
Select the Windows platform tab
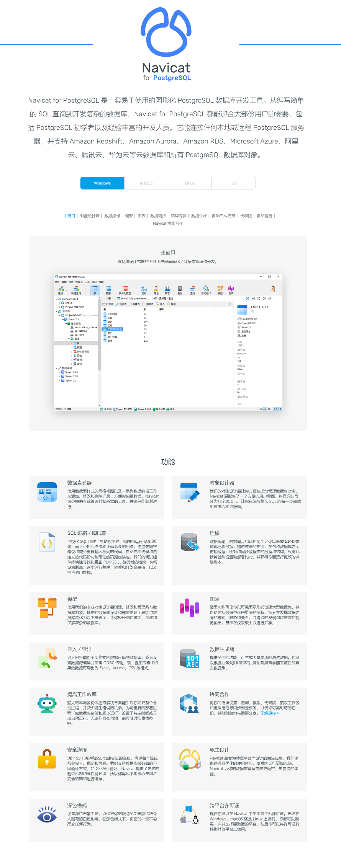coord(102,183)
